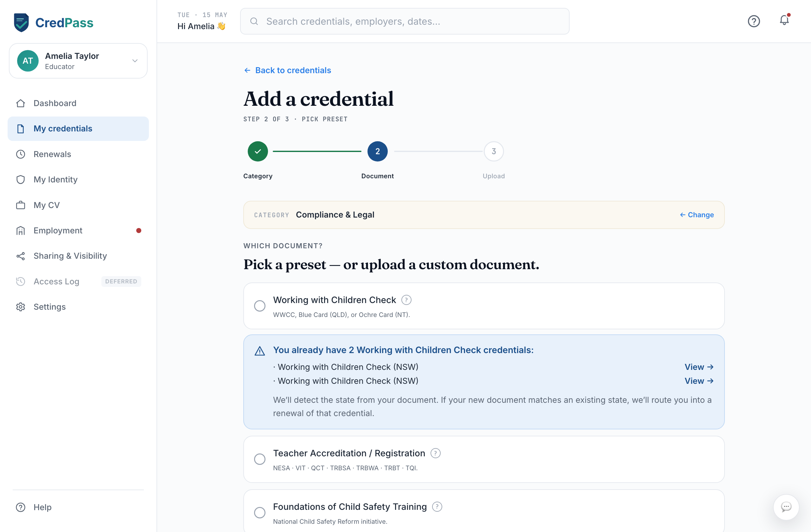Image resolution: width=811 pixels, height=532 pixels.
Task: Open My credentials in sidebar
Action: click(78, 128)
